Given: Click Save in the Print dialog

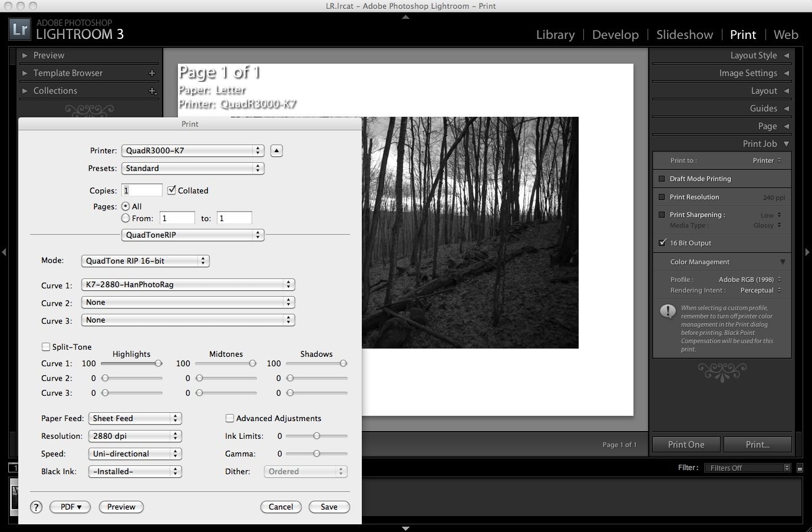Looking at the screenshot, I should click(x=329, y=507).
